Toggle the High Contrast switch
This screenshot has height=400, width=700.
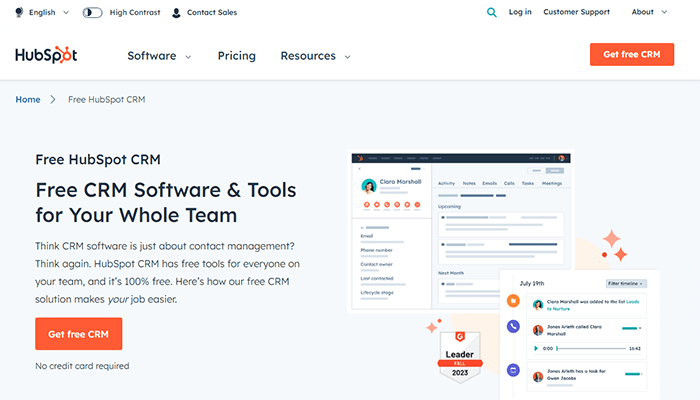point(92,13)
